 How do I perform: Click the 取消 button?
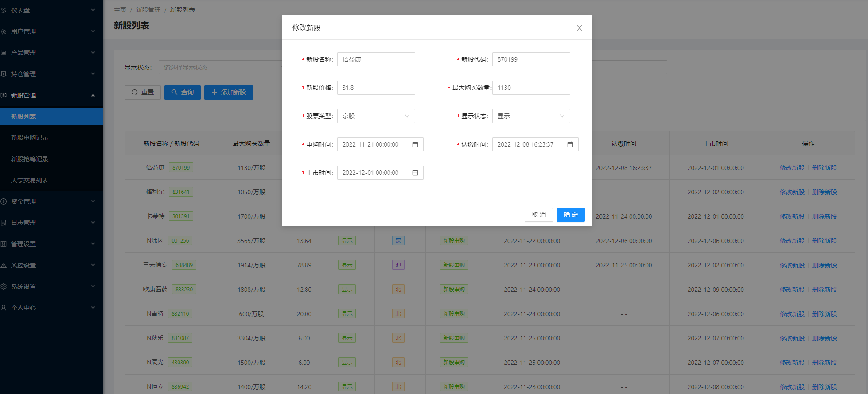coord(538,215)
